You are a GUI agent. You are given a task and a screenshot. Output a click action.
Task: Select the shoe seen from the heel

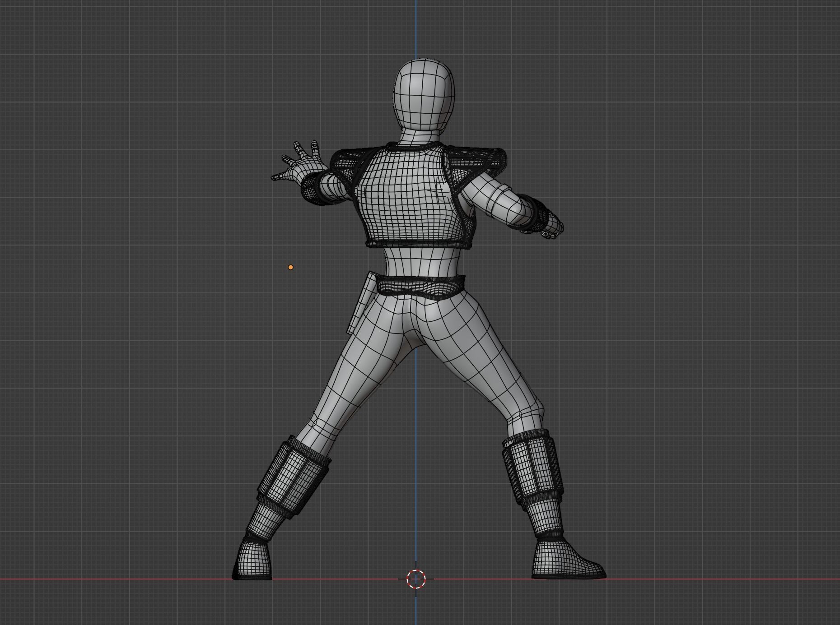click(x=253, y=560)
